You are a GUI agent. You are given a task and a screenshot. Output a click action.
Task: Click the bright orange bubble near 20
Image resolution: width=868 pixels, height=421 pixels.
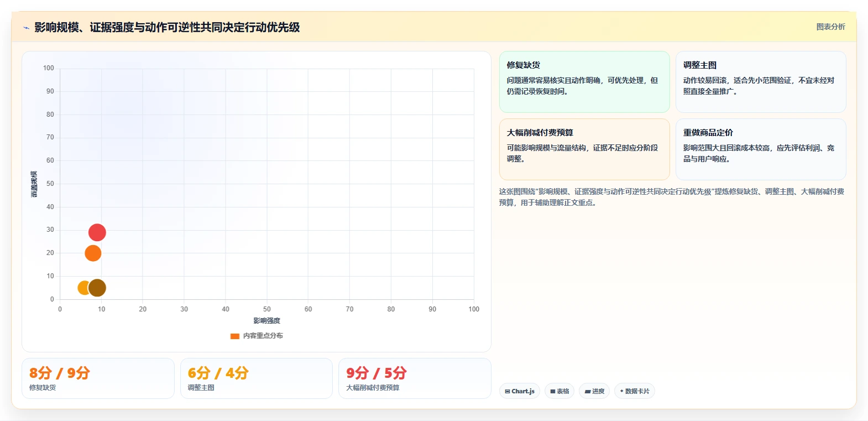[93, 253]
